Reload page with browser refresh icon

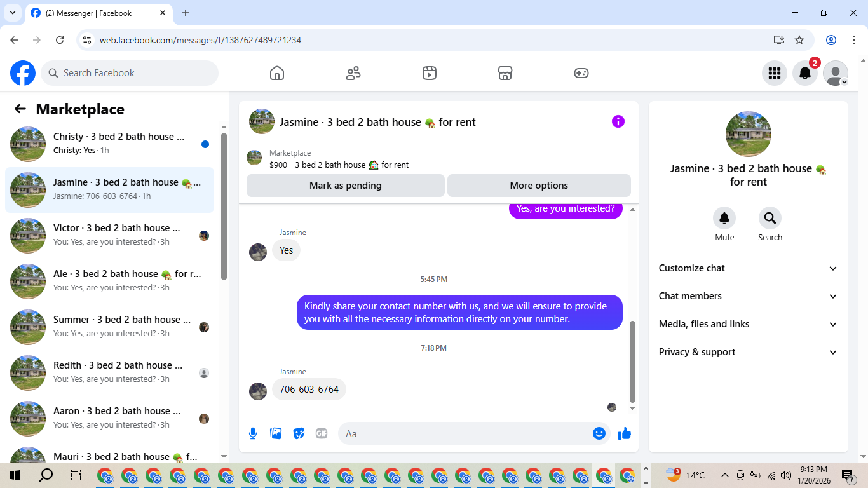60,40
